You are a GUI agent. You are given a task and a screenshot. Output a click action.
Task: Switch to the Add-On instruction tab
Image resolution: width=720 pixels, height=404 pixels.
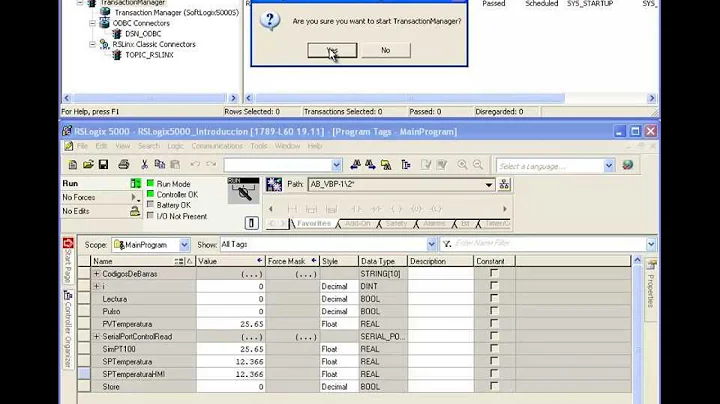357,224
